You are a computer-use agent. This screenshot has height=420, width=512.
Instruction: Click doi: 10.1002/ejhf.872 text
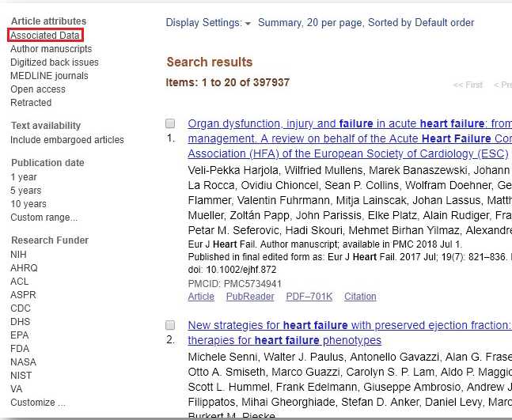(x=232, y=270)
